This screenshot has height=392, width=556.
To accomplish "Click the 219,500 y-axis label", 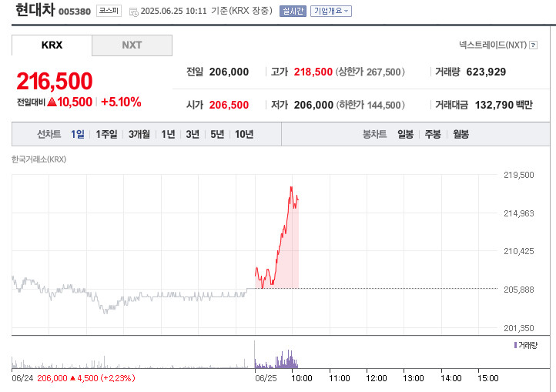I will (519, 175).
